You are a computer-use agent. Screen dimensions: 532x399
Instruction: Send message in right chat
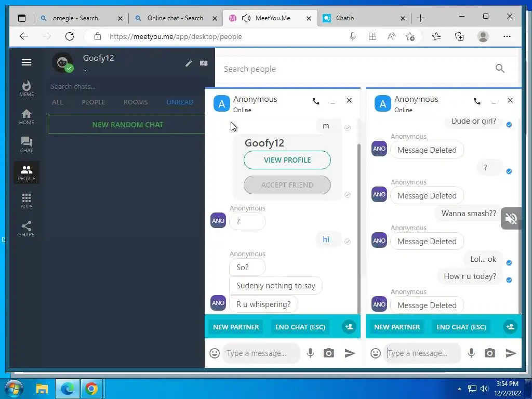point(511,353)
